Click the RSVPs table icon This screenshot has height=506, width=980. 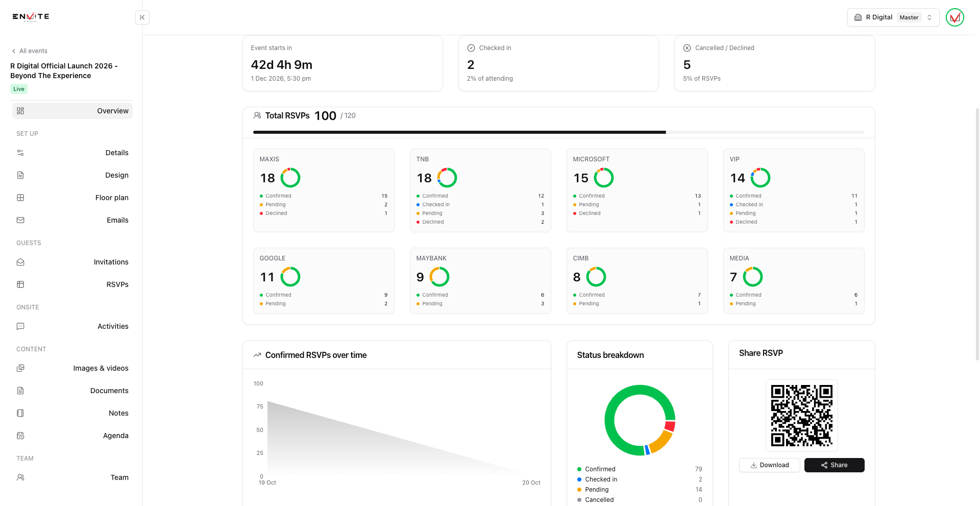point(20,284)
